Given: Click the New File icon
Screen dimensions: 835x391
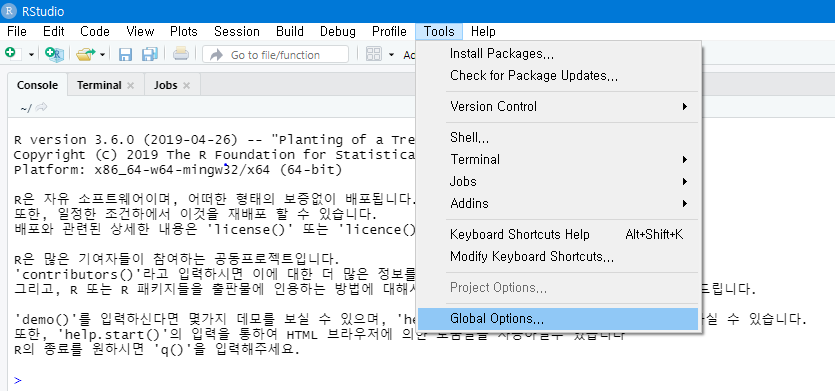Looking at the screenshot, I should click(x=13, y=54).
